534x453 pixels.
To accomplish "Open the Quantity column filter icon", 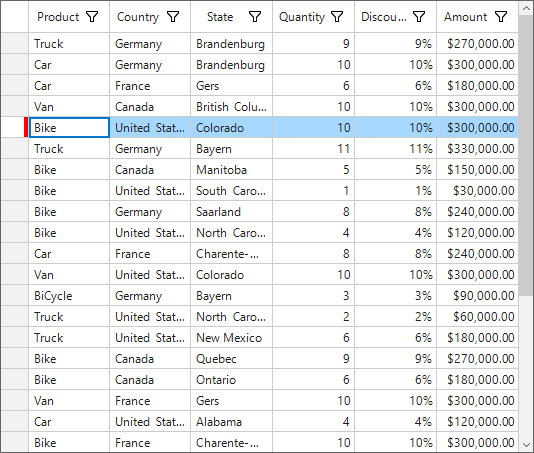I will pos(337,16).
